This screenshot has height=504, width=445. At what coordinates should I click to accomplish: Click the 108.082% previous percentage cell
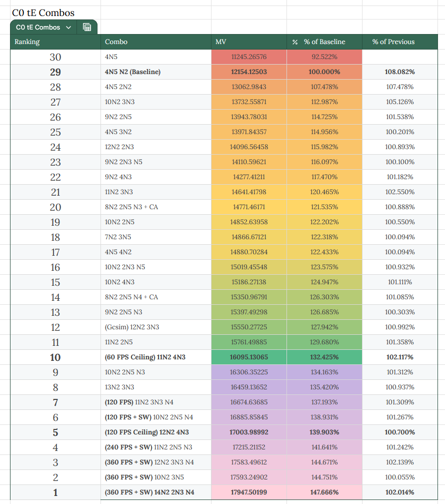pos(399,72)
